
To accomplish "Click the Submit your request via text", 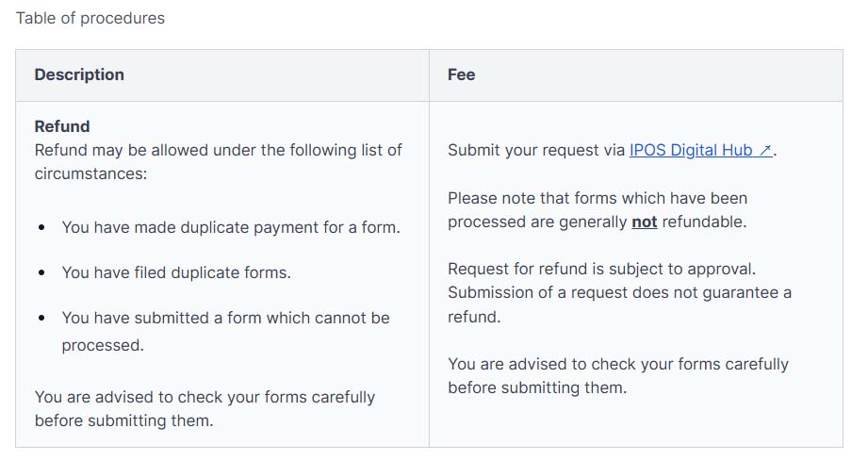I will click(536, 150).
